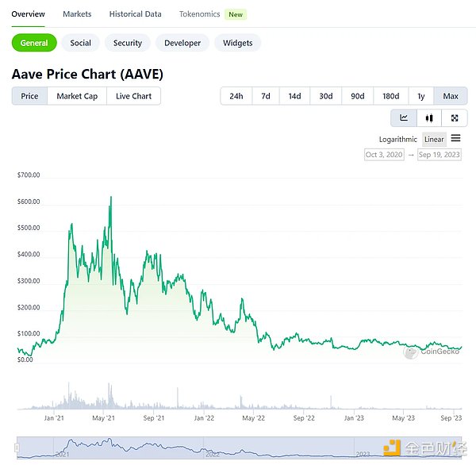Edit start date Oct 3, 2020

click(x=384, y=155)
